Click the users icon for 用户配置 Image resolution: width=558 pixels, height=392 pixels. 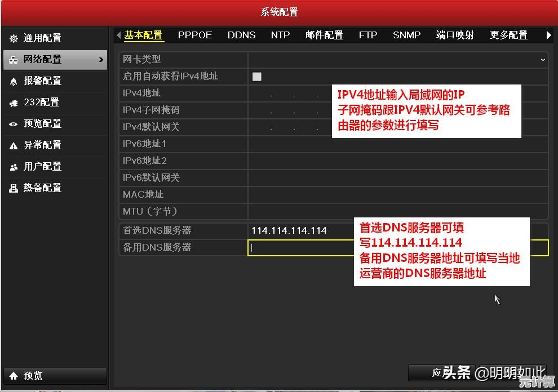[14, 167]
